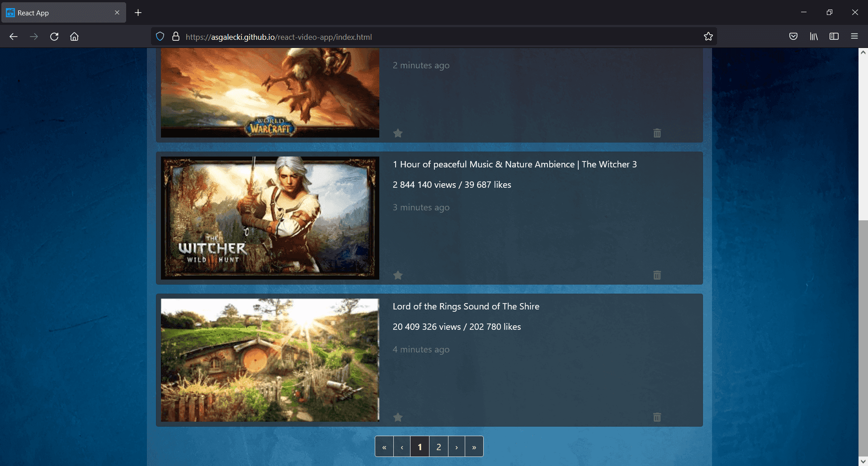Favorite the World of Warcraft video with star icon
Screen dimensions: 868x466
[398, 133]
